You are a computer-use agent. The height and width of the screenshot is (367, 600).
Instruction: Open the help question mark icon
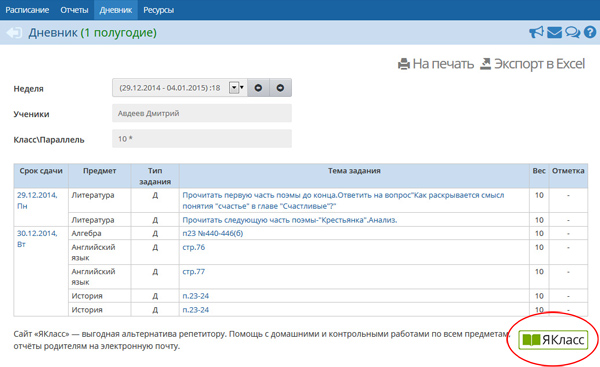pyautogui.click(x=590, y=32)
